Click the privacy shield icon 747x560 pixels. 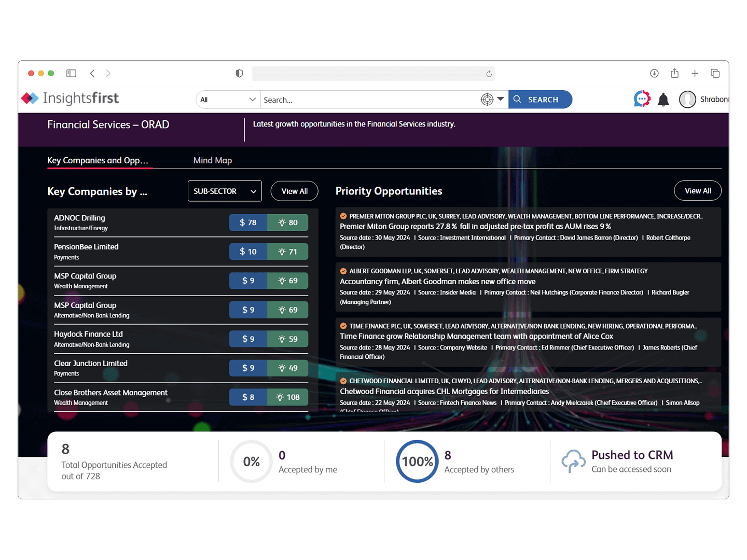pyautogui.click(x=239, y=73)
